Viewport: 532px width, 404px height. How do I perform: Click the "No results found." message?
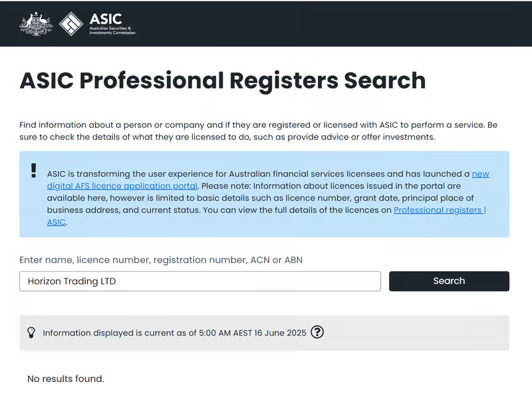[x=66, y=379]
